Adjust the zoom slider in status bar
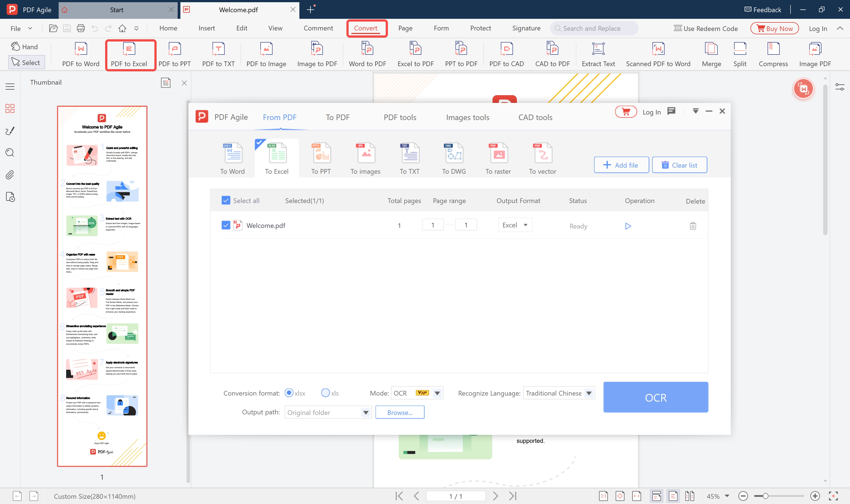850x504 pixels. pyautogui.click(x=765, y=496)
